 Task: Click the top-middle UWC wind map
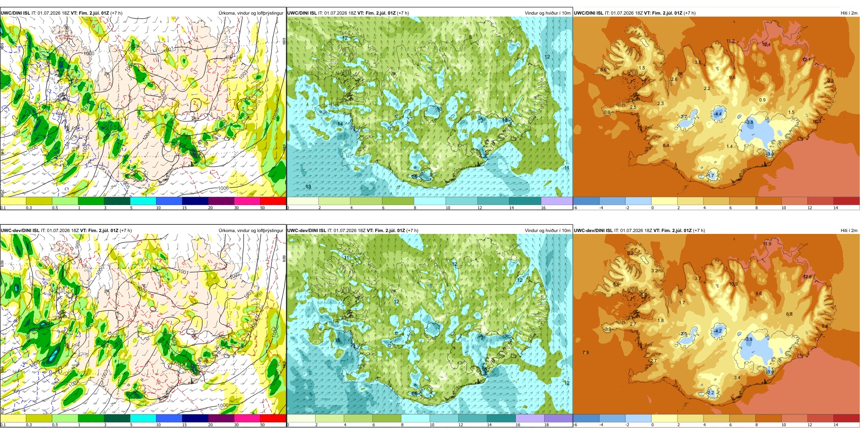[x=429, y=107]
